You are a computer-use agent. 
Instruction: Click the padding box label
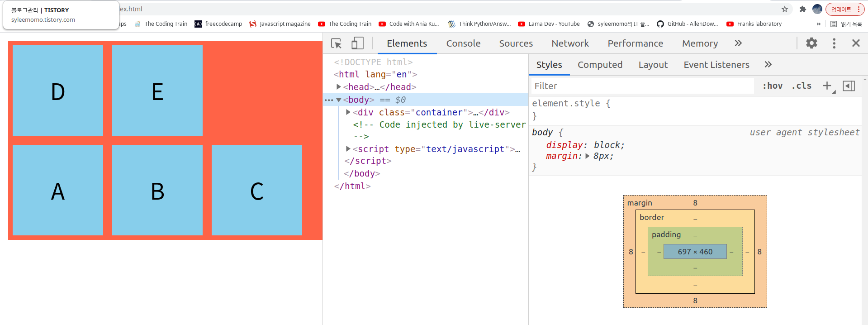click(x=666, y=234)
